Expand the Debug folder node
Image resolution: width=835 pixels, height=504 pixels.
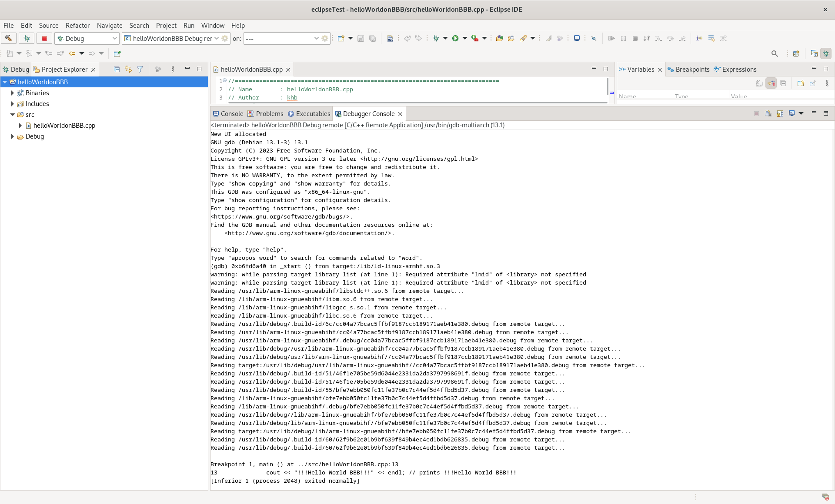click(x=12, y=136)
